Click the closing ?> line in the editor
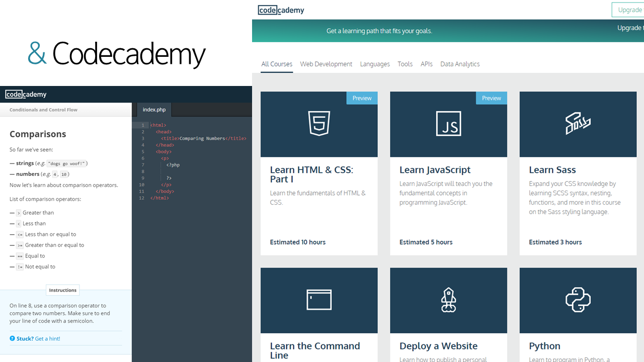 (169, 178)
